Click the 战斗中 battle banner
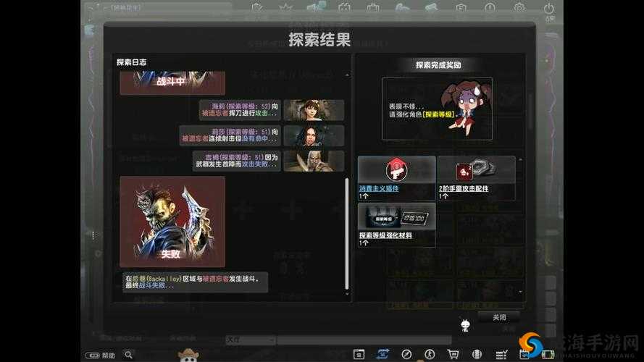644x362 pixels. click(x=172, y=83)
